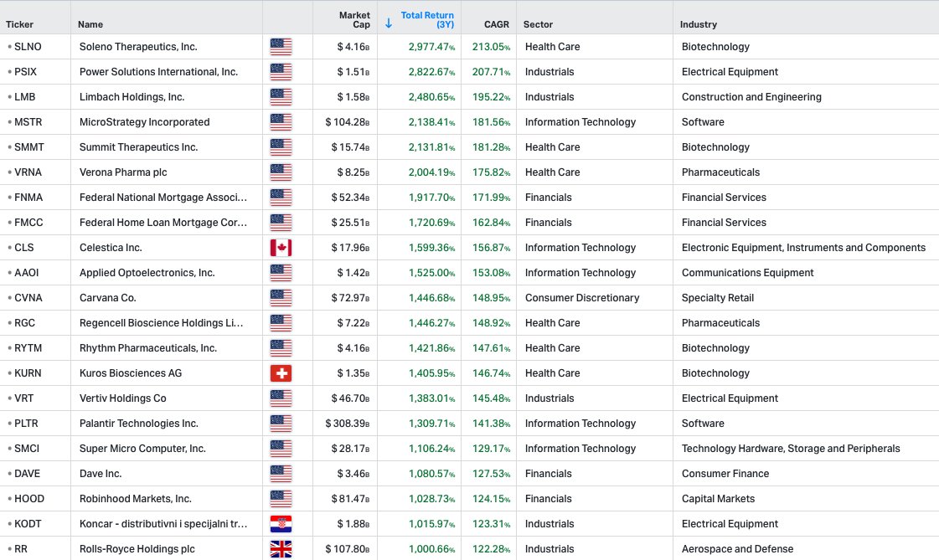This screenshot has height=560, width=939.
Task: Sort by the Sector column header
Action: [x=538, y=24]
